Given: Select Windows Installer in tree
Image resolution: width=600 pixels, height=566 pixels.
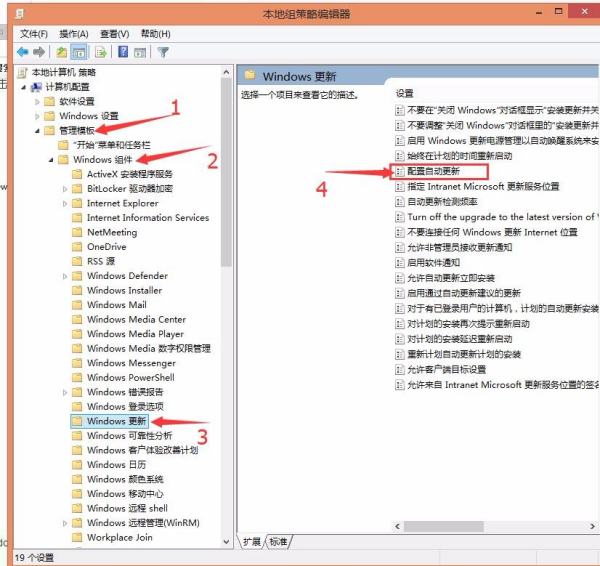Looking at the screenshot, I should (x=124, y=290).
